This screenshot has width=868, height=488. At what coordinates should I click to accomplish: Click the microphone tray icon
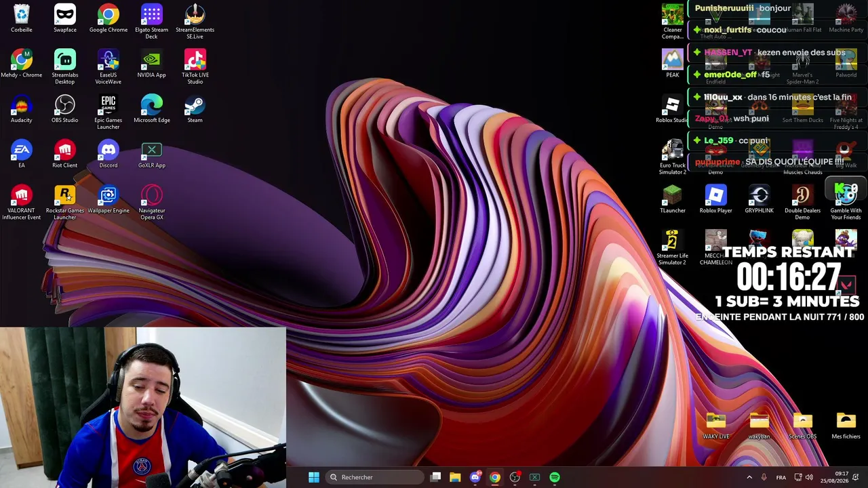pos(764,477)
